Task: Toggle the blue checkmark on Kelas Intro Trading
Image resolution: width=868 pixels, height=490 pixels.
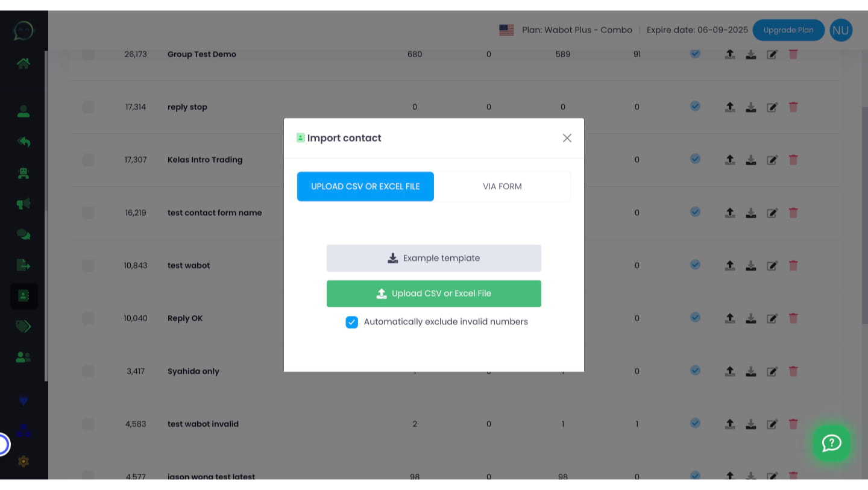Action: point(694,159)
